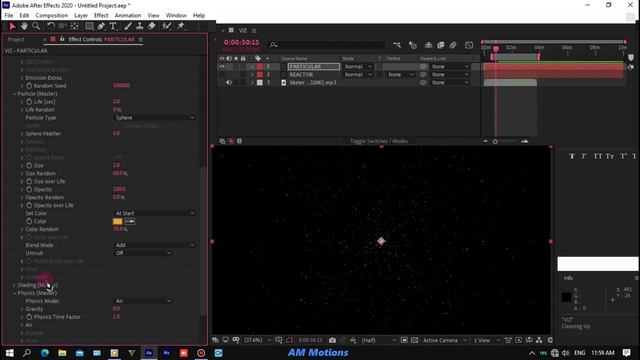
Task: Open the Set Color At Start dropdown
Action: (155, 213)
